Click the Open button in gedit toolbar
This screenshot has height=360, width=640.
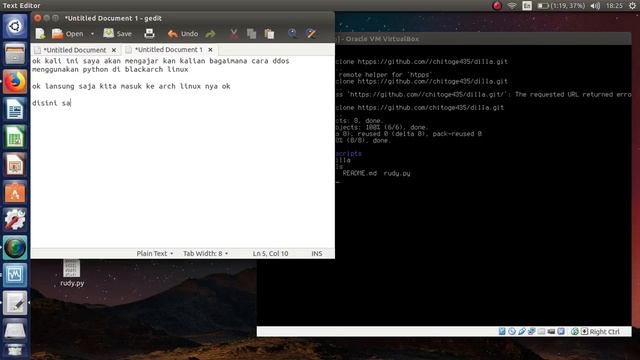coord(68,34)
